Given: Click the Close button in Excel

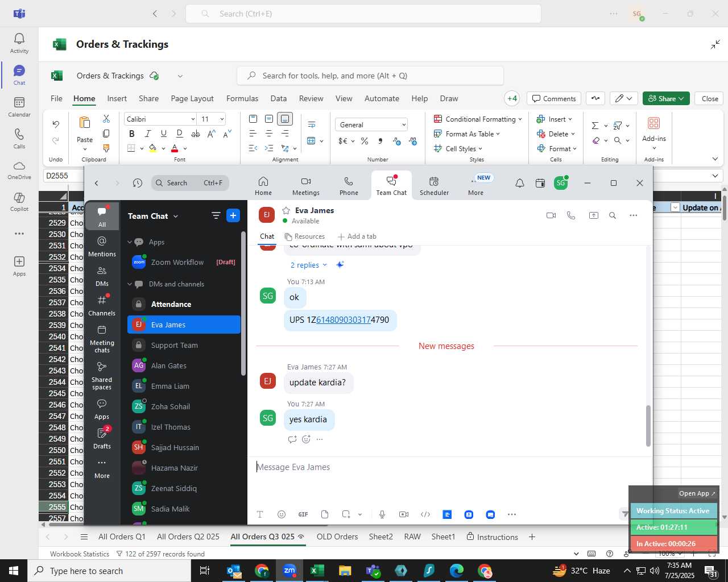Looking at the screenshot, I should [x=710, y=98].
